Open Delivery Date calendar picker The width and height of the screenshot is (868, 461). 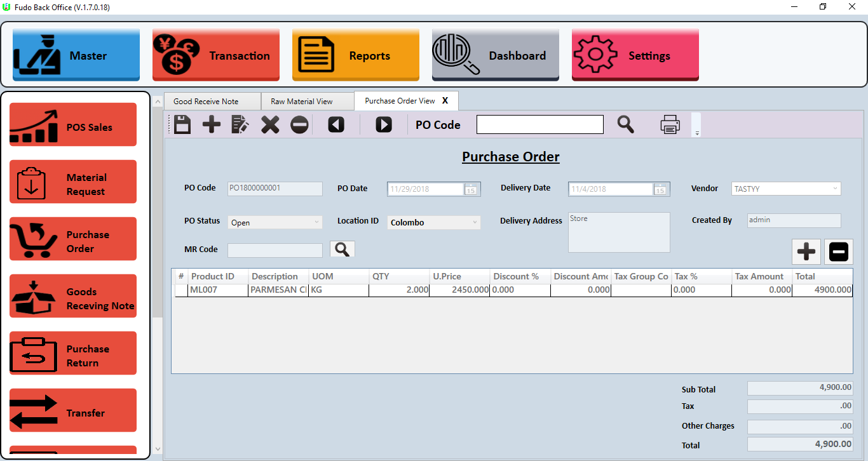660,189
